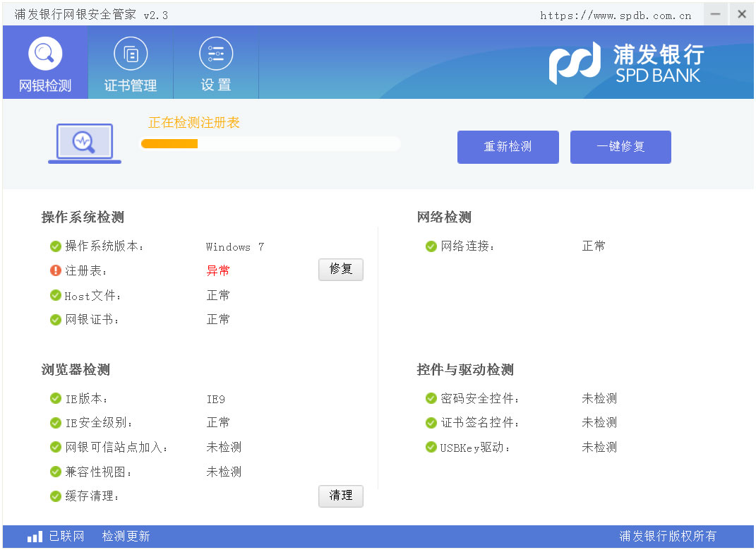
Task: Click green check icon beside 操作系统版本
Action: (x=56, y=246)
